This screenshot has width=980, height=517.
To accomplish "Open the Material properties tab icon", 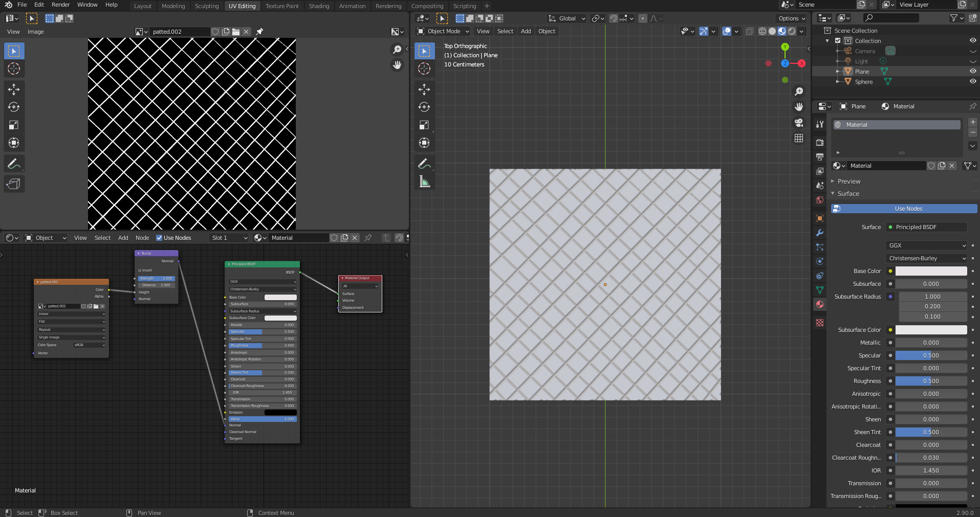I will (820, 304).
